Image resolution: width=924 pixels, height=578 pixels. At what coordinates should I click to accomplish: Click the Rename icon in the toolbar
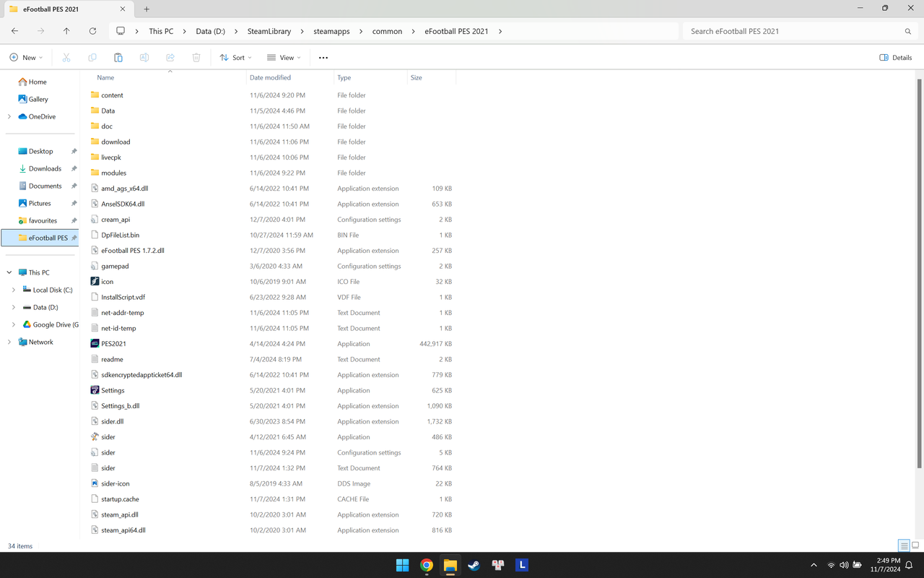144,57
